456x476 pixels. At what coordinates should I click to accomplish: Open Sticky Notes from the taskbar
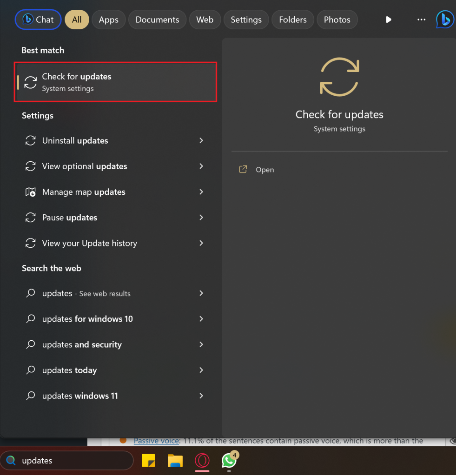pyautogui.click(x=148, y=460)
